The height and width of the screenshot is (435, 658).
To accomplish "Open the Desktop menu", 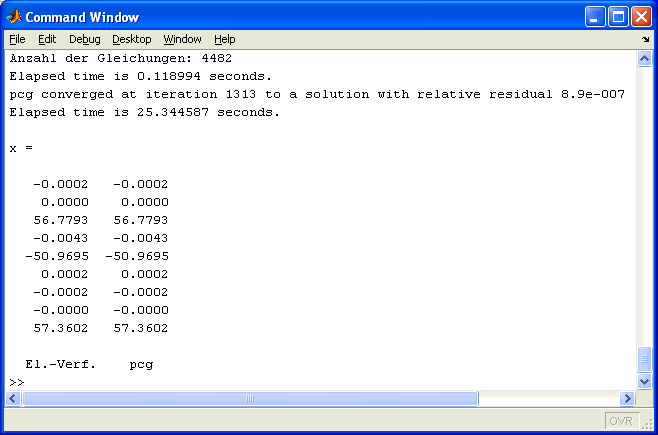I will coord(132,39).
